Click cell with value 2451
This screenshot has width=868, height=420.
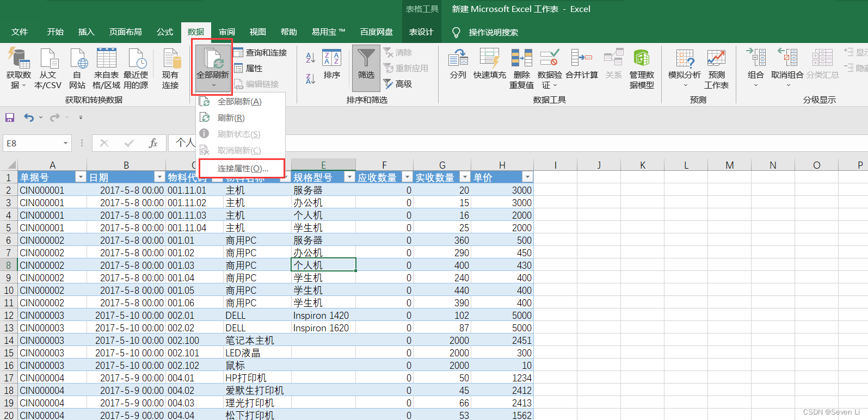coord(502,341)
